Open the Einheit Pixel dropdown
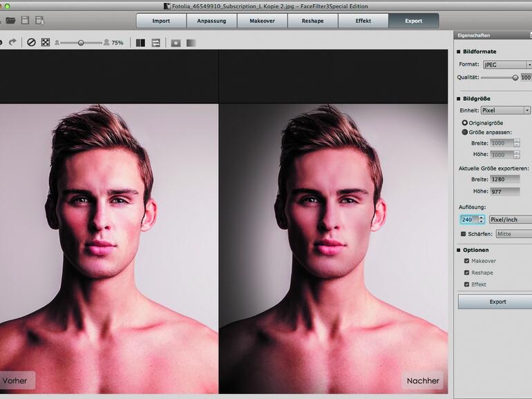 (506, 110)
